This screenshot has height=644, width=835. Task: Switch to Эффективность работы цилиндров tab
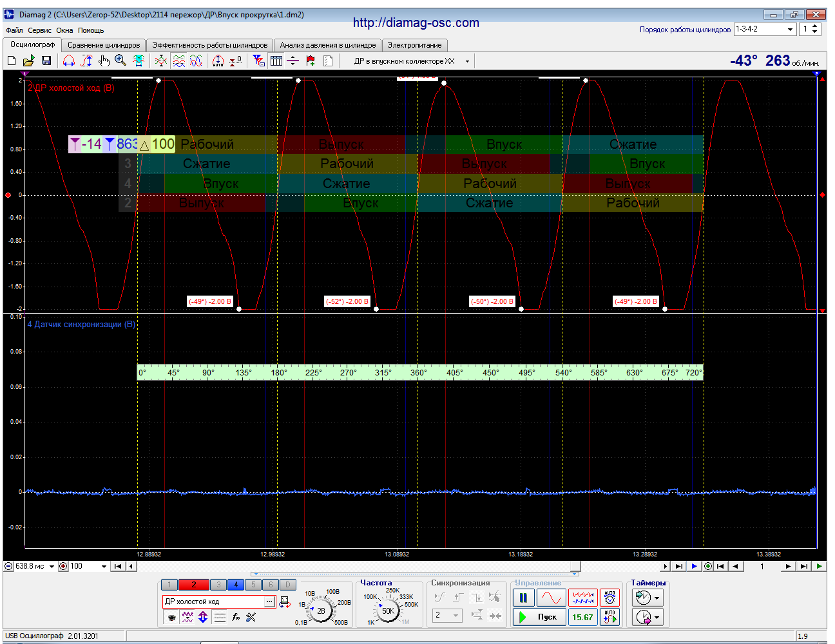tap(209, 45)
